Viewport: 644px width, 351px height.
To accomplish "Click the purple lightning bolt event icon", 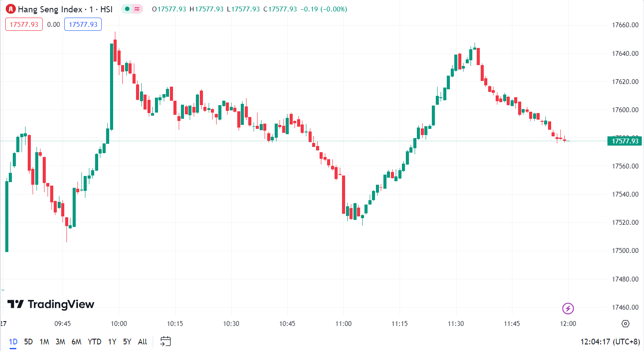I will point(568,309).
